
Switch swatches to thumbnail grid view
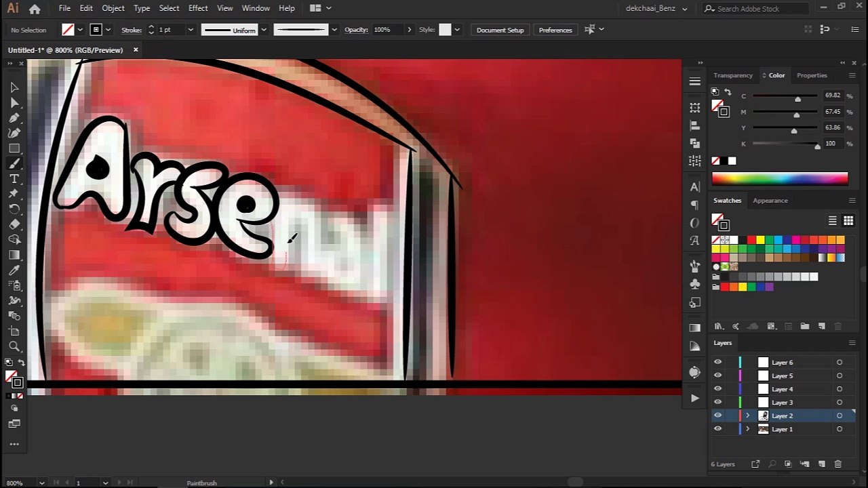click(x=848, y=221)
